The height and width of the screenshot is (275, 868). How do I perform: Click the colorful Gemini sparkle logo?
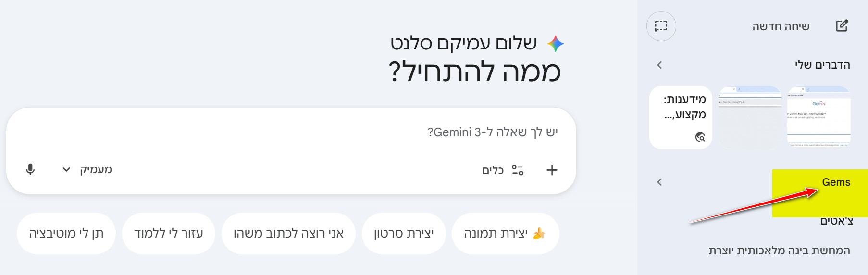tap(556, 44)
